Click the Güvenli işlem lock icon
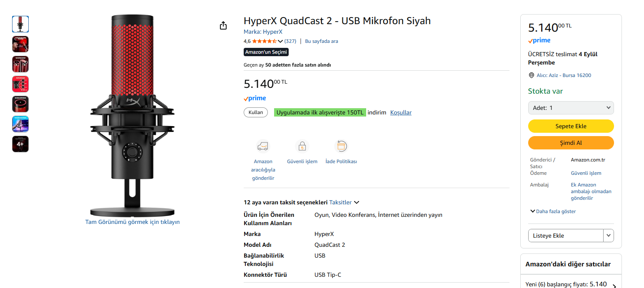644x288 pixels. click(x=302, y=146)
